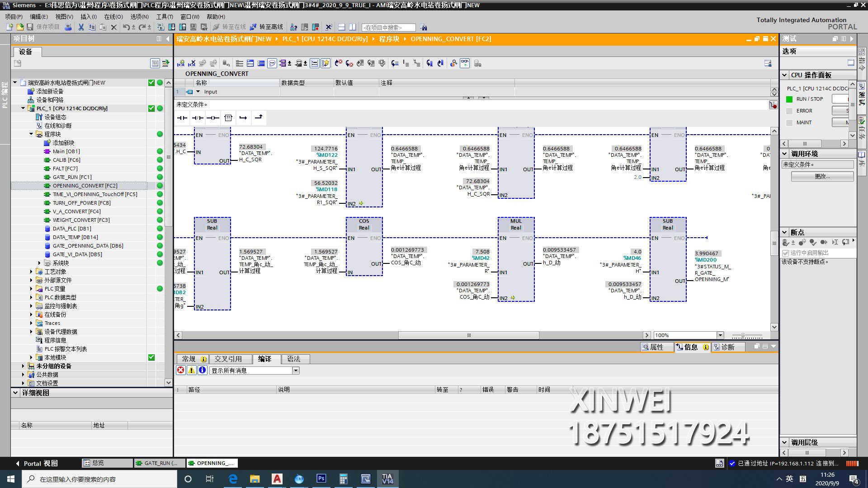Collapse the CPU 操作面板 section
Image resolution: width=868 pixels, height=488 pixels.
[785, 75]
